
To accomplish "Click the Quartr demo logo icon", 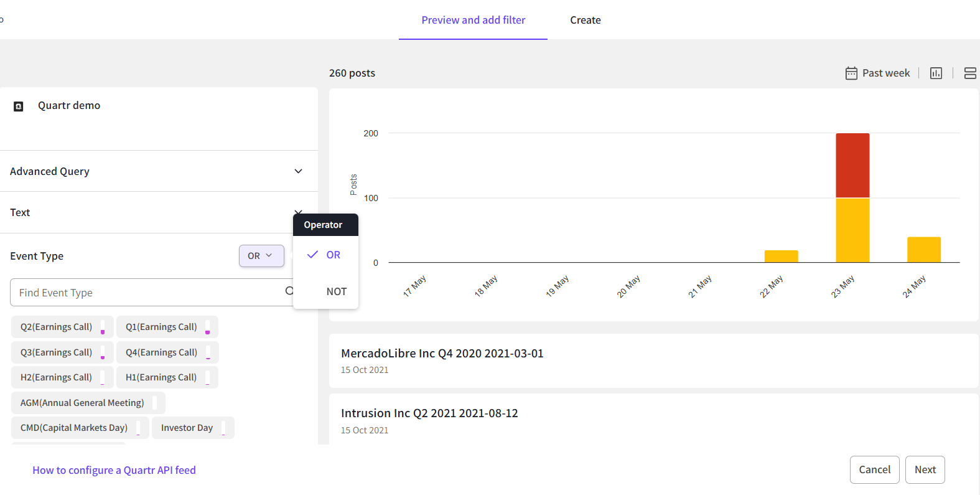I will tap(19, 106).
